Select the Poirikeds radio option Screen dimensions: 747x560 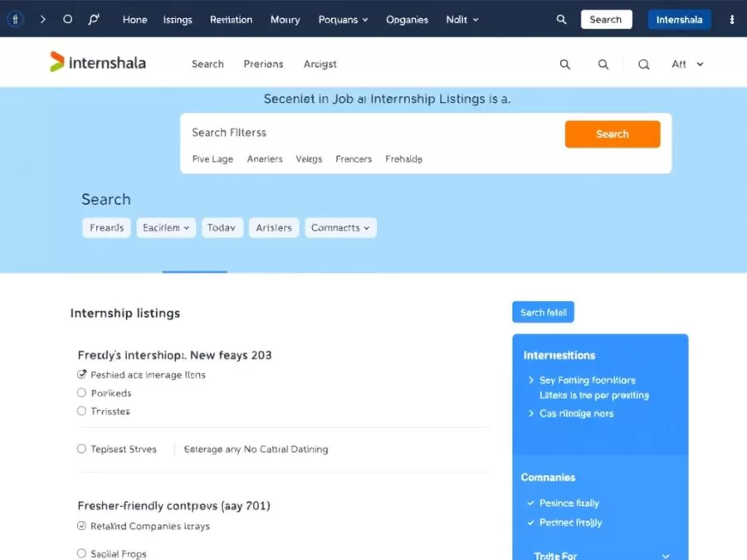[81, 393]
